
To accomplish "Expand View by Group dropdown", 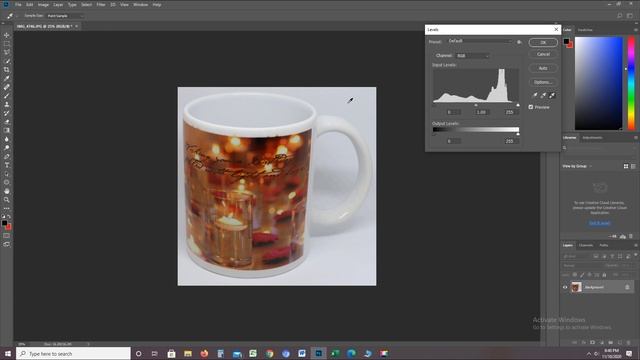I will tap(577, 166).
